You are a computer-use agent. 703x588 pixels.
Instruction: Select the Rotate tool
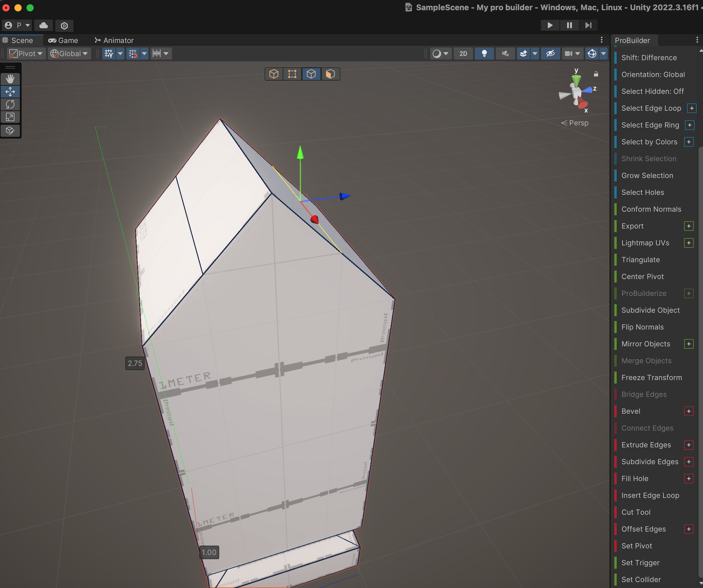[10, 104]
